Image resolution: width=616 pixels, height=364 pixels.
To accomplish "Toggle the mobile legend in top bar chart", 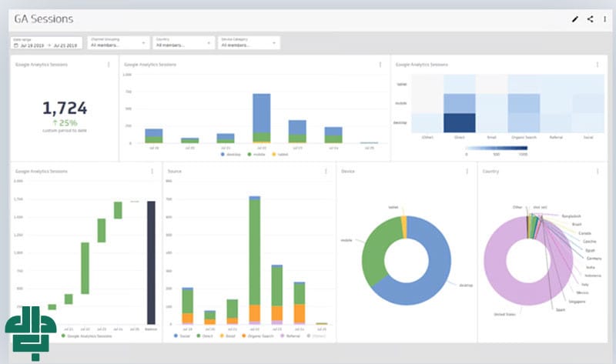I will (x=256, y=155).
